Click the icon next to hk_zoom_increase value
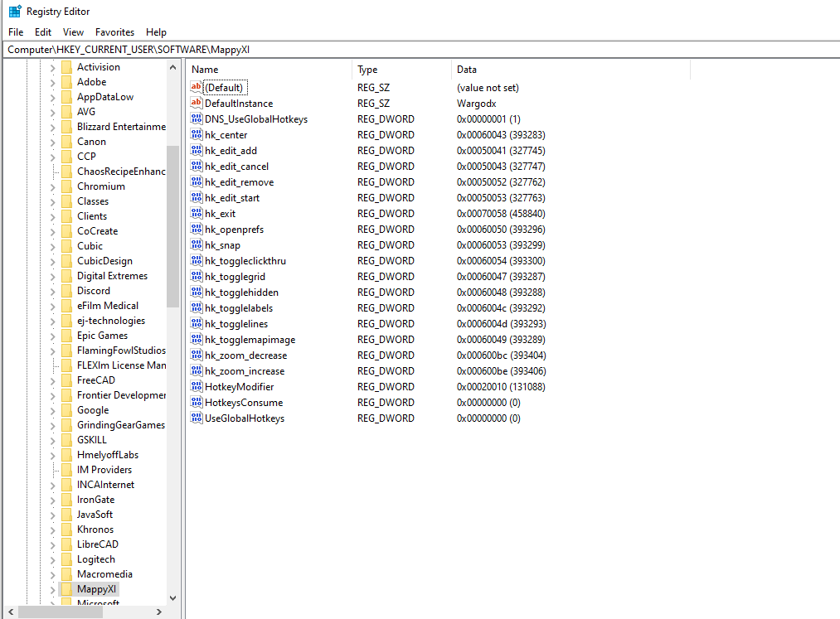Image resolution: width=840 pixels, height=619 pixels. tap(197, 370)
